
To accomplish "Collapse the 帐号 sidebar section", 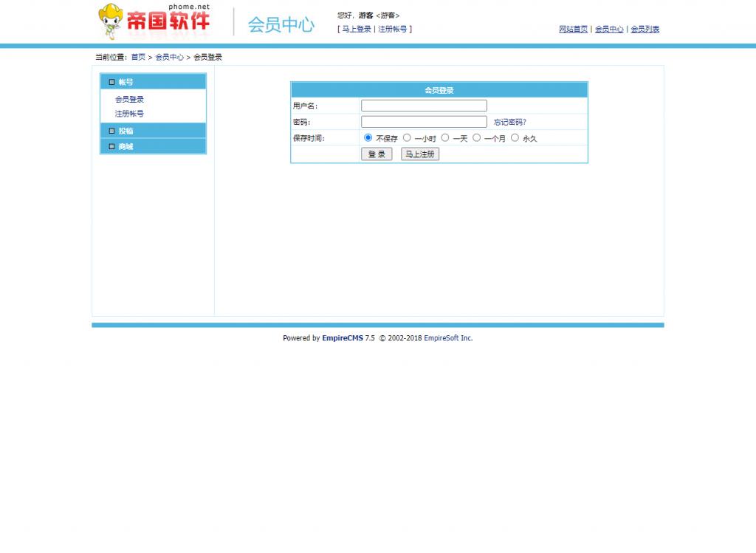I will (x=127, y=82).
